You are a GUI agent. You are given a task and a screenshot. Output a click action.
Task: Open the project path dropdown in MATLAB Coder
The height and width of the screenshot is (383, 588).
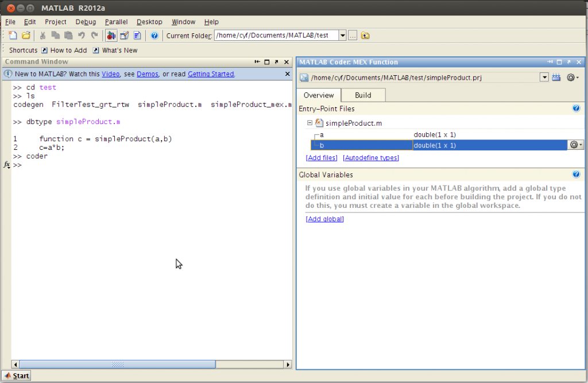point(544,76)
